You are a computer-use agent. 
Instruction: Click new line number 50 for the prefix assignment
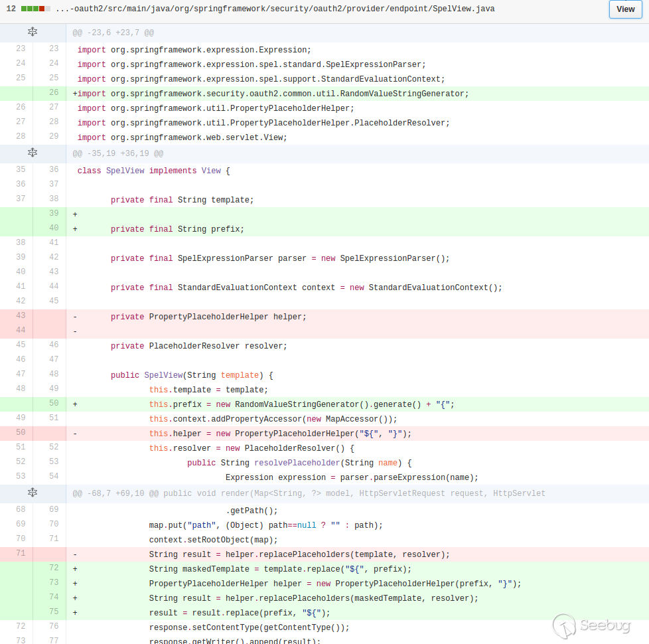53,404
